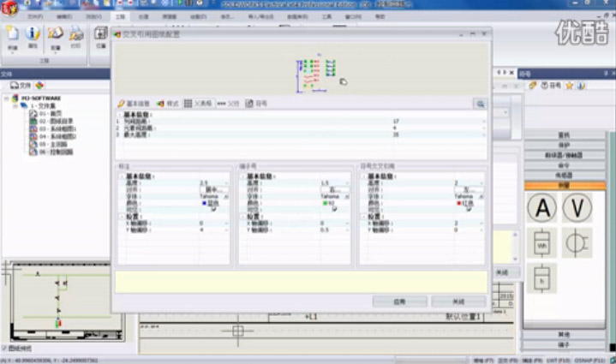Open tree item 04 in the document tree
Image resolution: width=616 pixels, height=364 pixels.
point(52,137)
